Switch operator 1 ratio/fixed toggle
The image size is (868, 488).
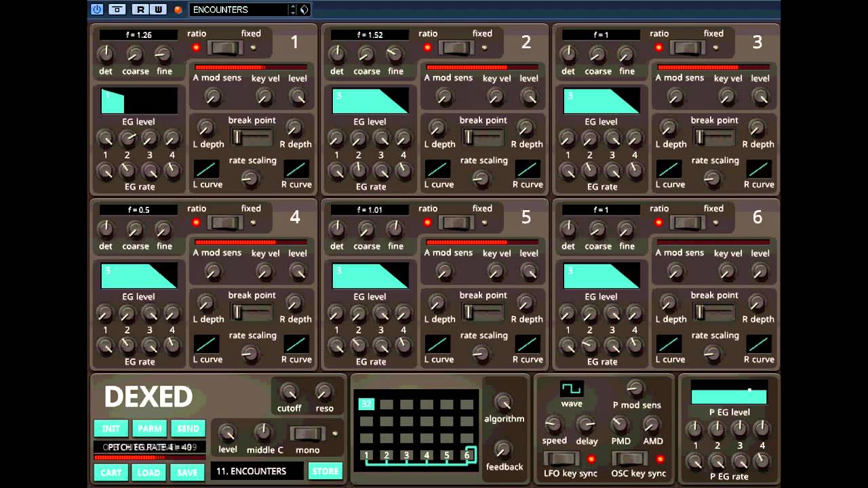pyautogui.click(x=224, y=47)
